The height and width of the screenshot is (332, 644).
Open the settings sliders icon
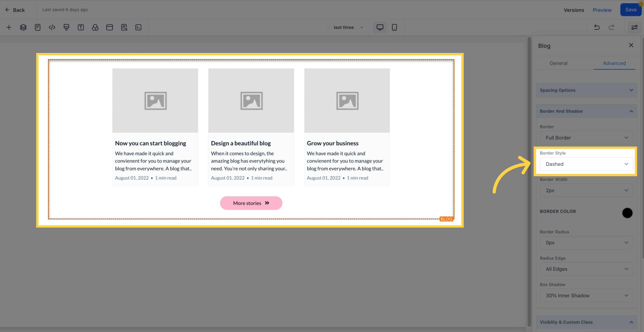tap(634, 27)
